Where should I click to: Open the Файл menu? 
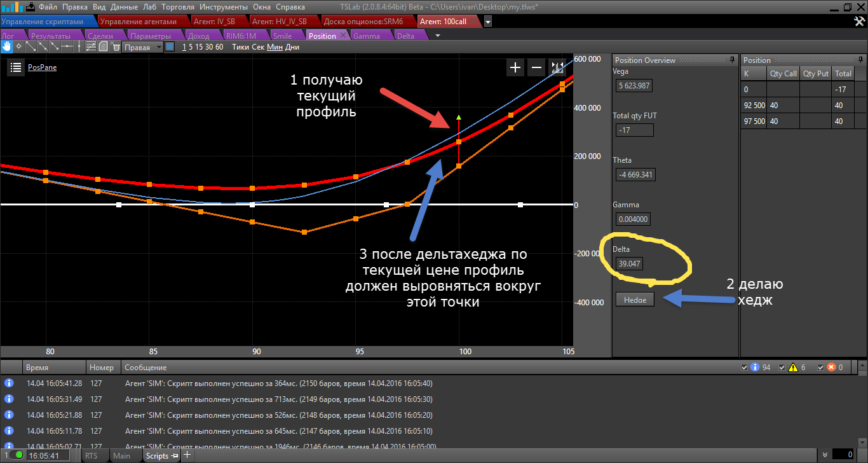click(x=48, y=7)
